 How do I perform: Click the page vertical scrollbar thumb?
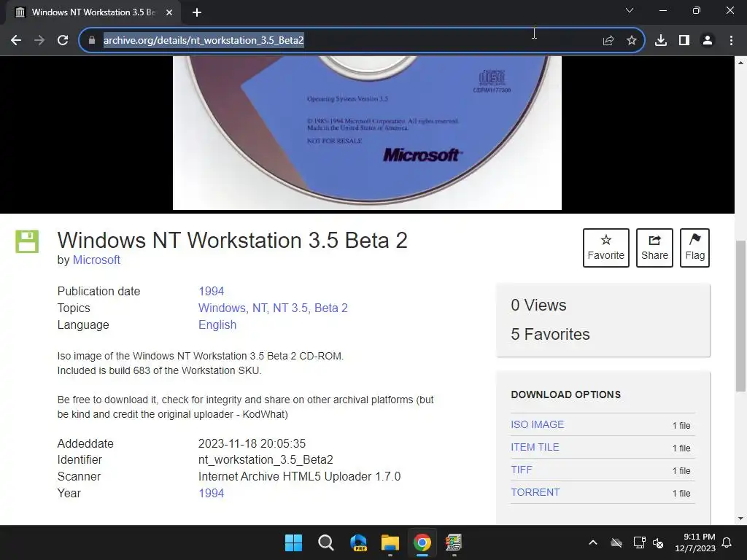pos(741,316)
